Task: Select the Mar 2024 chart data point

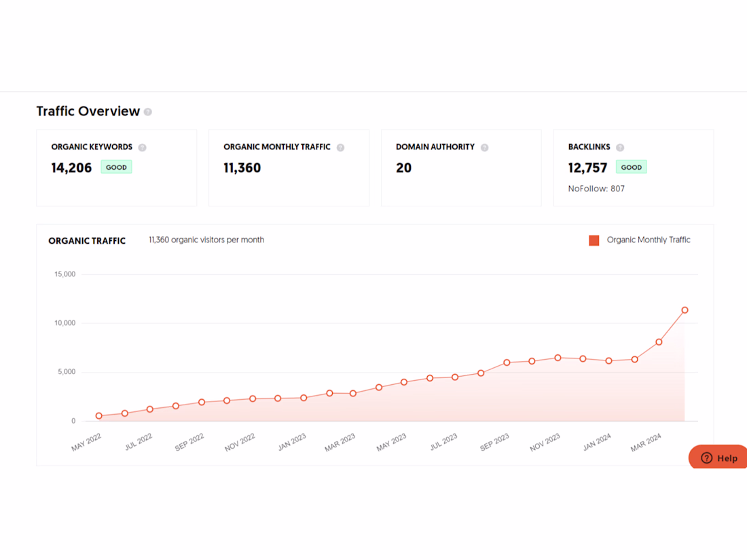Action: click(659, 342)
